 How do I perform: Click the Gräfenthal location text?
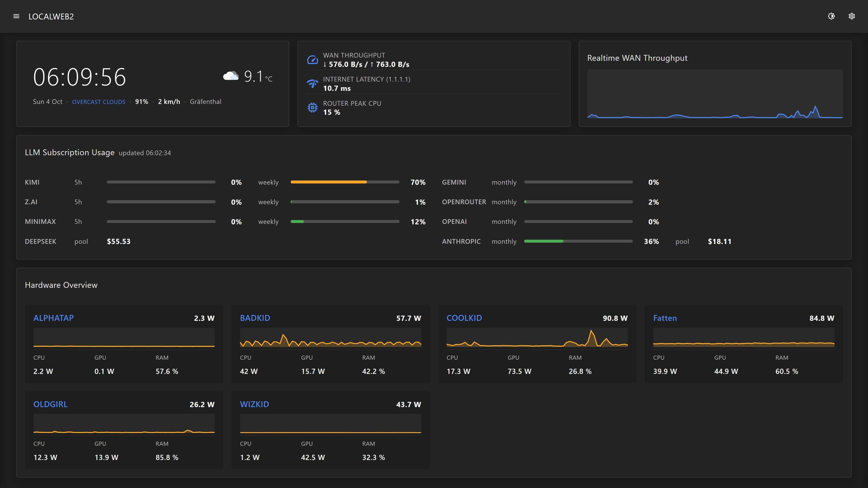205,102
